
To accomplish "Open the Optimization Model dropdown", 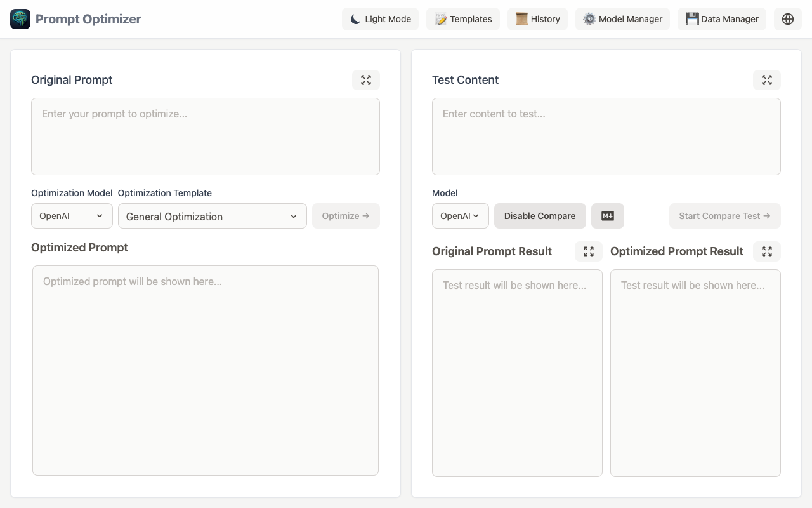I will (x=72, y=216).
